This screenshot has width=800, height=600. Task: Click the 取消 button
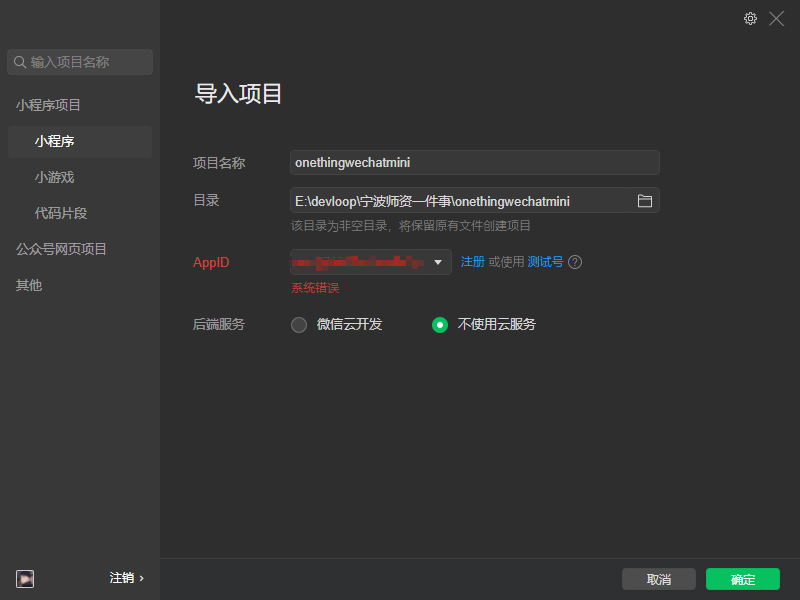pos(659,579)
